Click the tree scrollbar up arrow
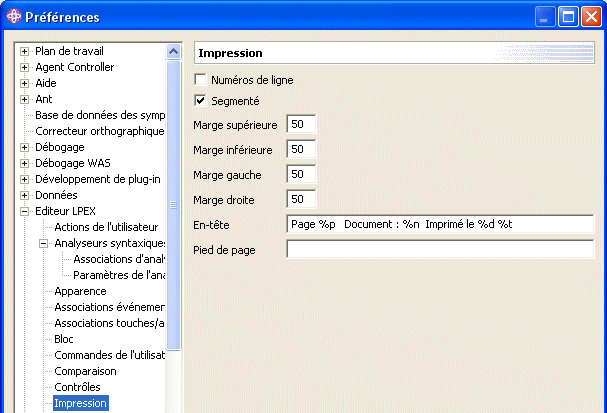The height and width of the screenshot is (413, 607). 173,52
